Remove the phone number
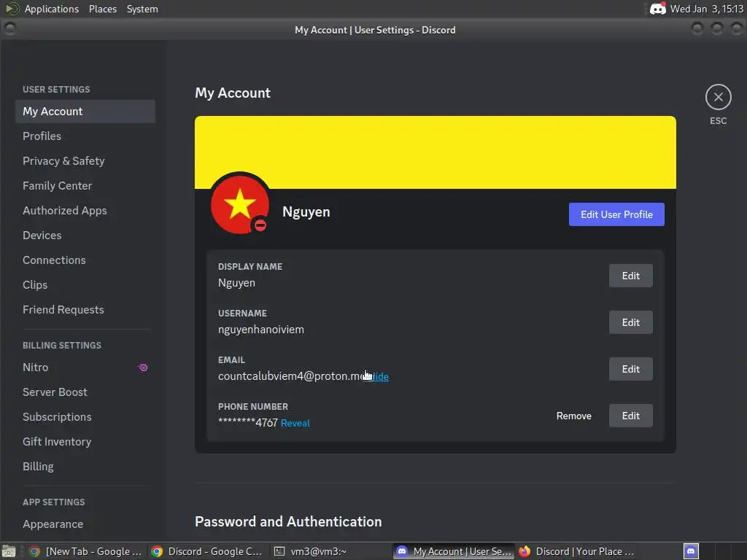Viewport: 747px width, 560px height. 573,416
